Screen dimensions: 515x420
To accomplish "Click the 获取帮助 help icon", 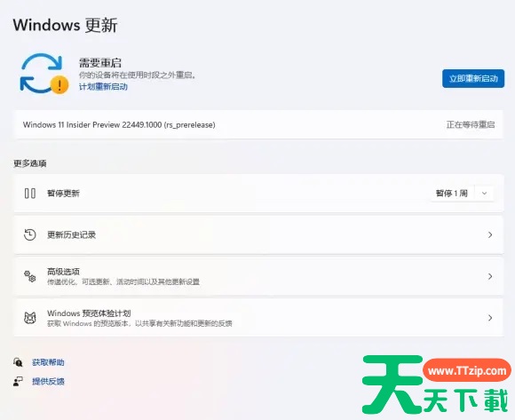I will [x=18, y=362].
